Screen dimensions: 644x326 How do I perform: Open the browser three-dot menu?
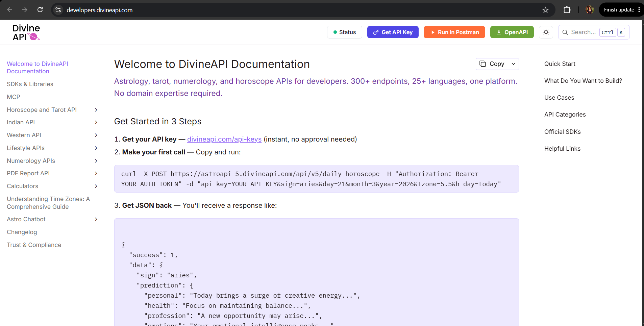pos(639,10)
